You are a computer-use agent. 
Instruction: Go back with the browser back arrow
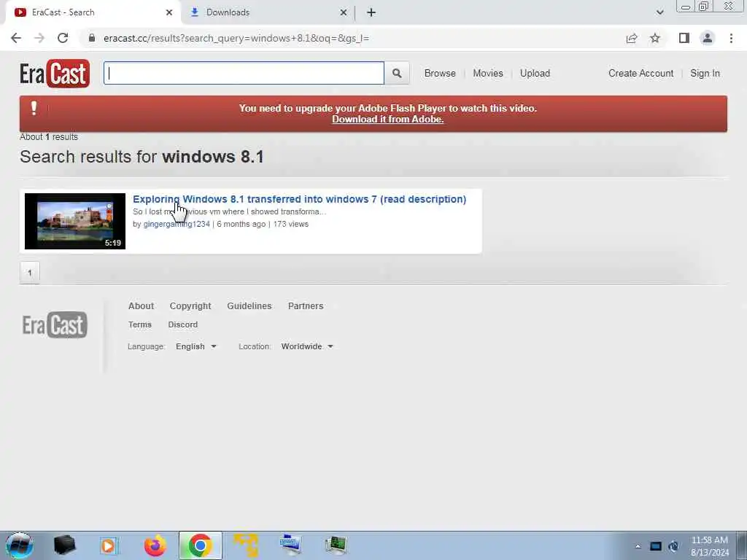(16, 38)
